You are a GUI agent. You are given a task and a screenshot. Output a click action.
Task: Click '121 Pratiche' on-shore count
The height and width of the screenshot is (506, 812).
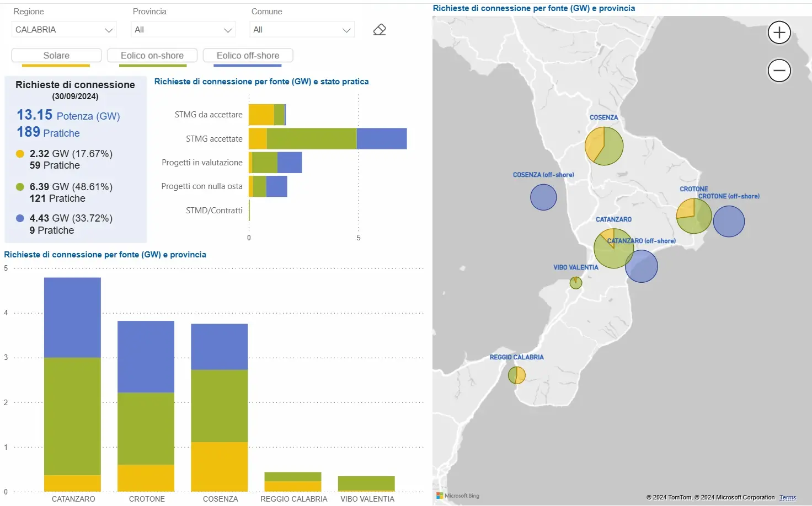tap(57, 198)
